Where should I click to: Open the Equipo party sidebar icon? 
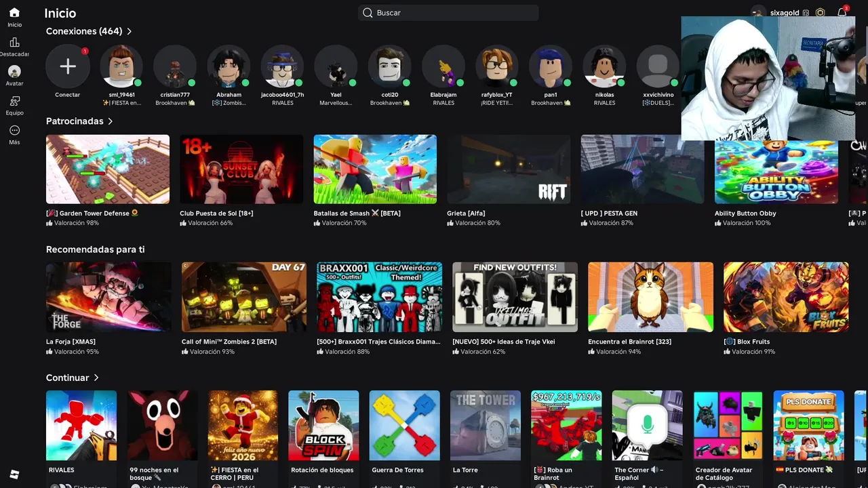[14, 101]
